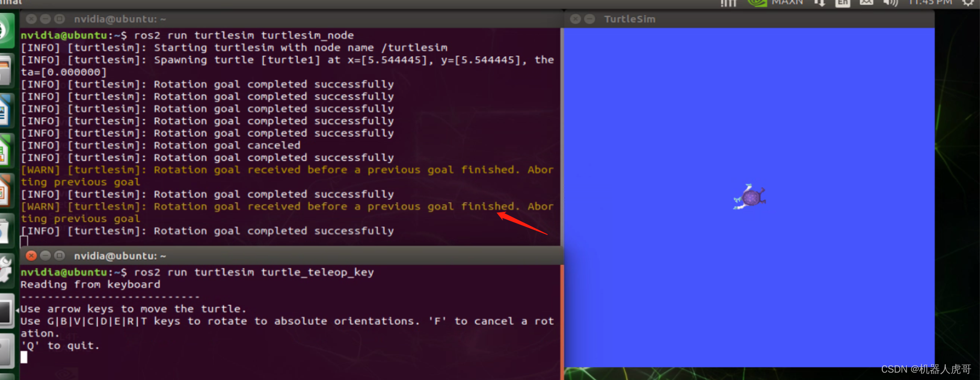Maximize the turtlesim_node terminal window

coord(60,19)
